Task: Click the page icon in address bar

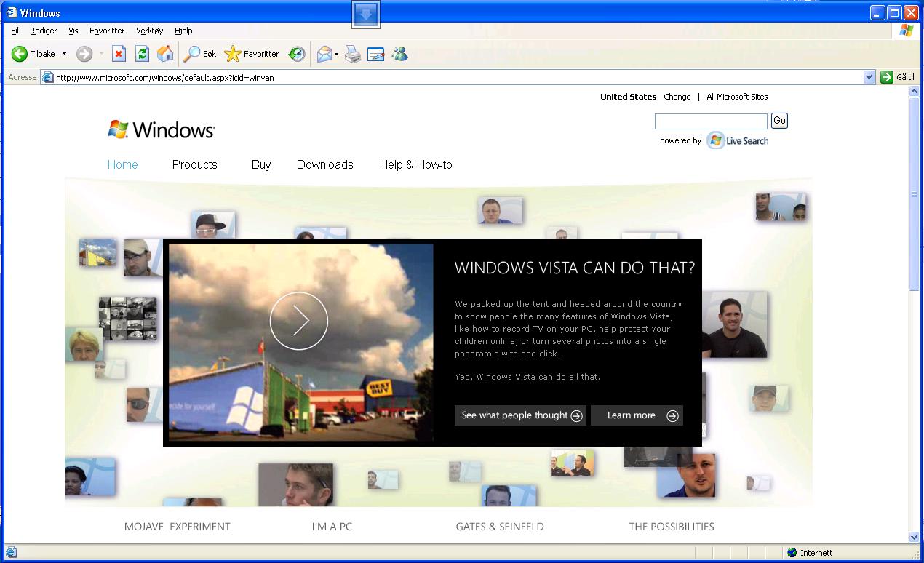Action: point(48,77)
